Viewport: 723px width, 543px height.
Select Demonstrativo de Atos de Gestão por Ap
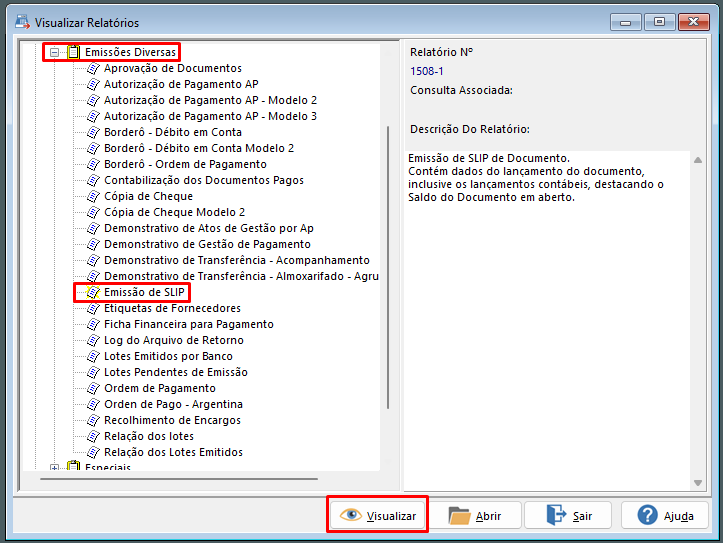(x=209, y=228)
